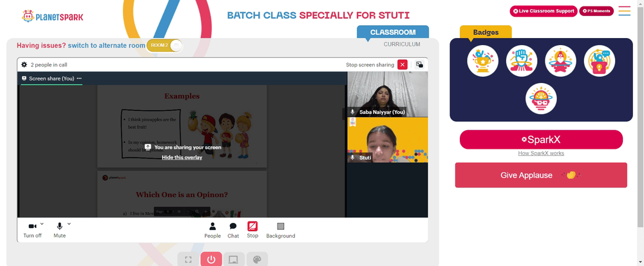644x266 pixels.
Task: Open the hamburger menu at top right
Action: pos(624,11)
